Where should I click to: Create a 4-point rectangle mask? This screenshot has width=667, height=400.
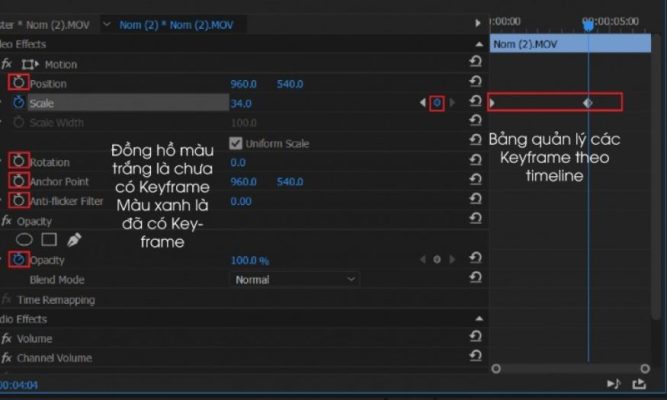[x=48, y=240]
